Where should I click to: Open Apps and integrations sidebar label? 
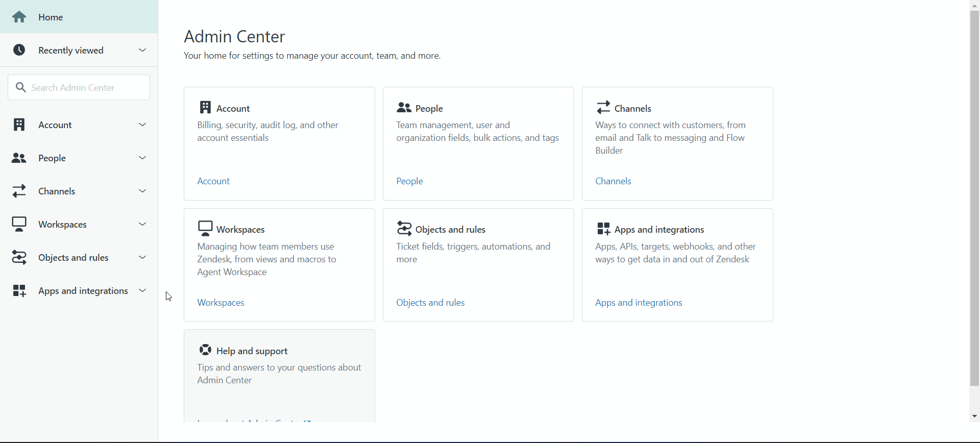click(83, 291)
